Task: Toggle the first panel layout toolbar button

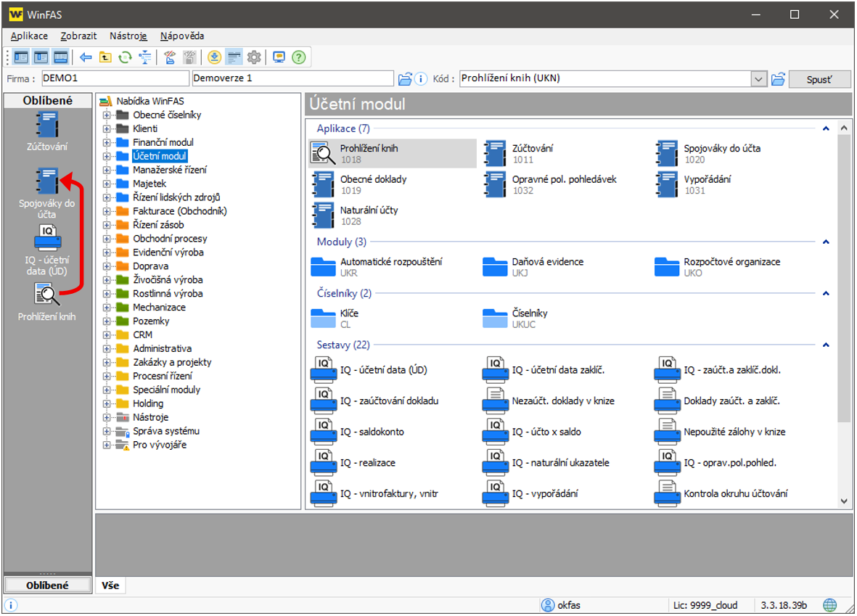Action: point(21,57)
